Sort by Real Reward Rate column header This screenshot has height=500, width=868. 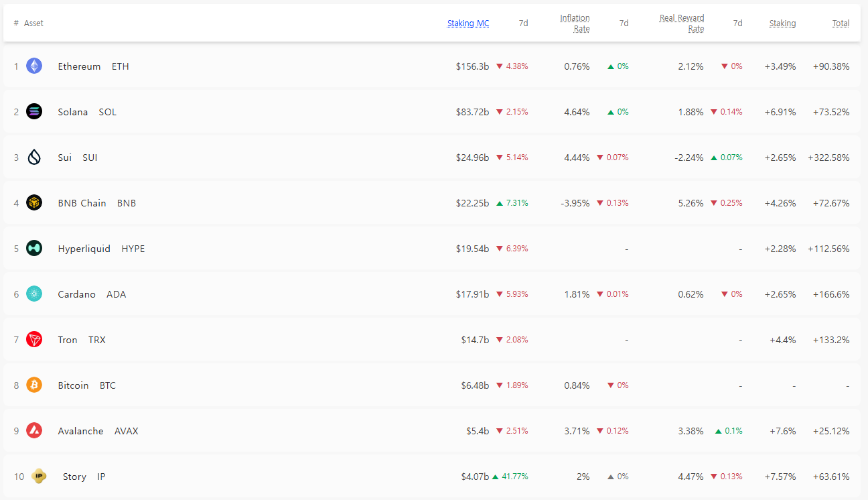pyautogui.click(x=682, y=23)
